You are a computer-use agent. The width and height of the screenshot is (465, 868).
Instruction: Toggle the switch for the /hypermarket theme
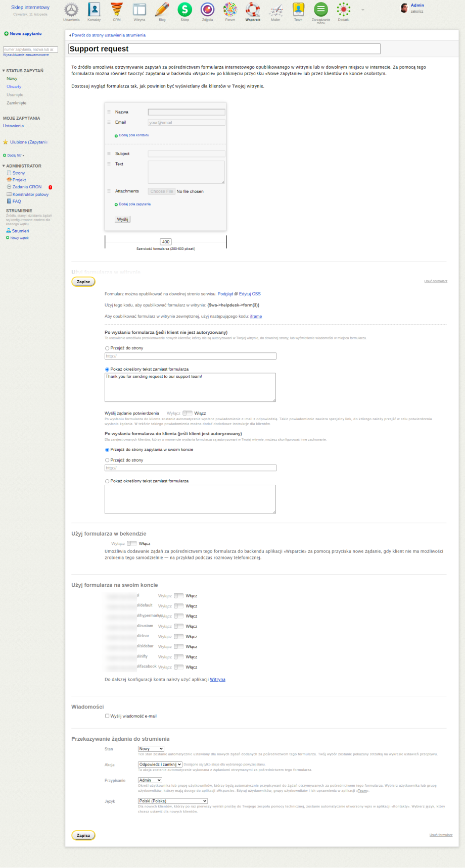point(178,616)
